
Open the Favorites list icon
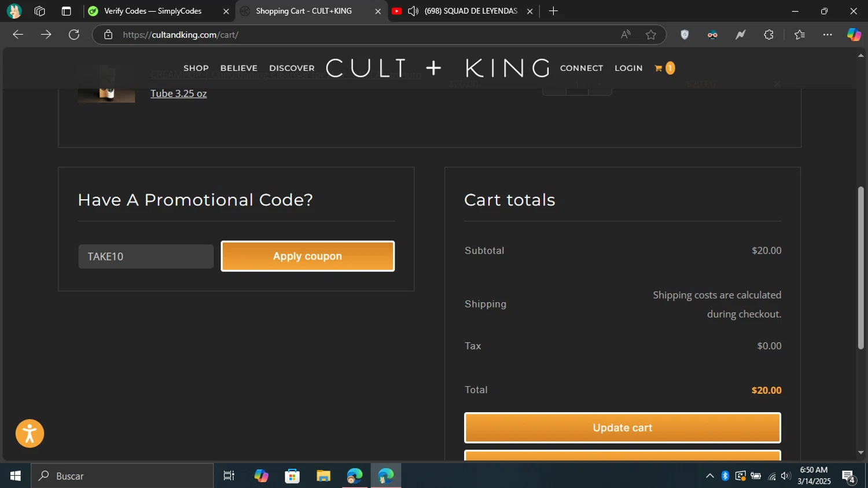(800, 35)
